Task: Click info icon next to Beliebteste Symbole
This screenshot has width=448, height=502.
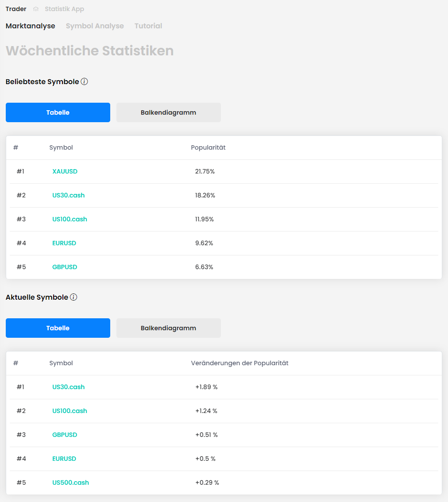Action: [x=84, y=81]
